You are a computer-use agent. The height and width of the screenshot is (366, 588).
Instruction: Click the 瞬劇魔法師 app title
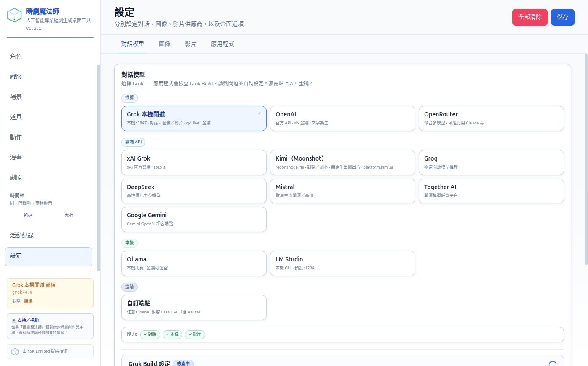tap(42, 11)
